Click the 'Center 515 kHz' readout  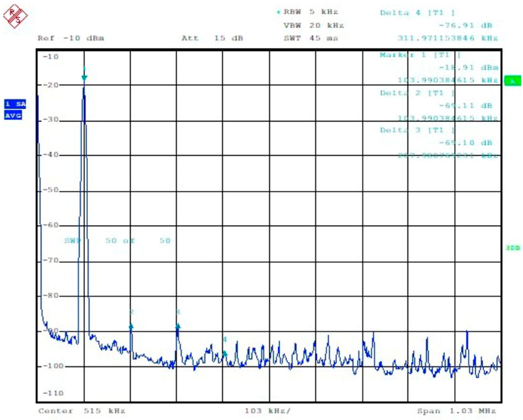(x=82, y=411)
